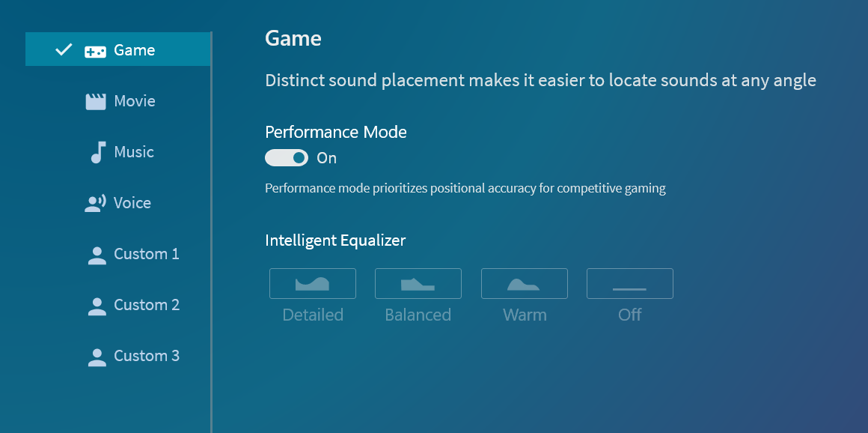This screenshot has width=868, height=433.
Task: Click the person icon for Custom 2
Action: [x=97, y=306]
